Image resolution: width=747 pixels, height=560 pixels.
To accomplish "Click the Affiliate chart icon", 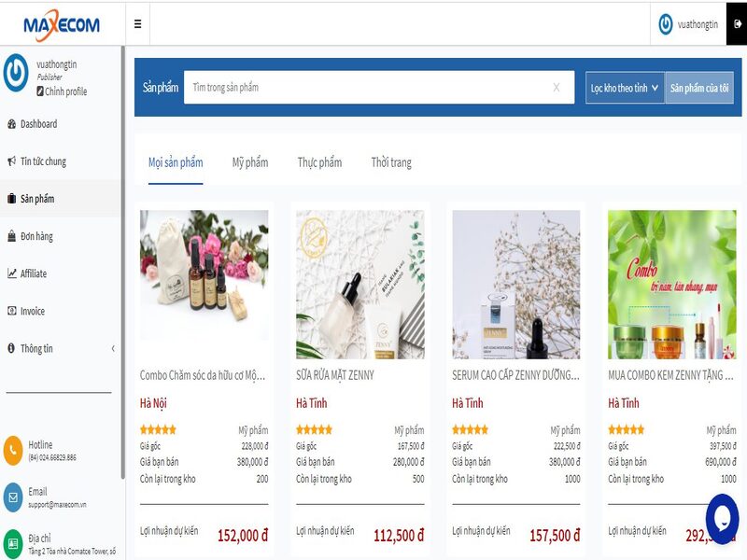I will click(12, 273).
